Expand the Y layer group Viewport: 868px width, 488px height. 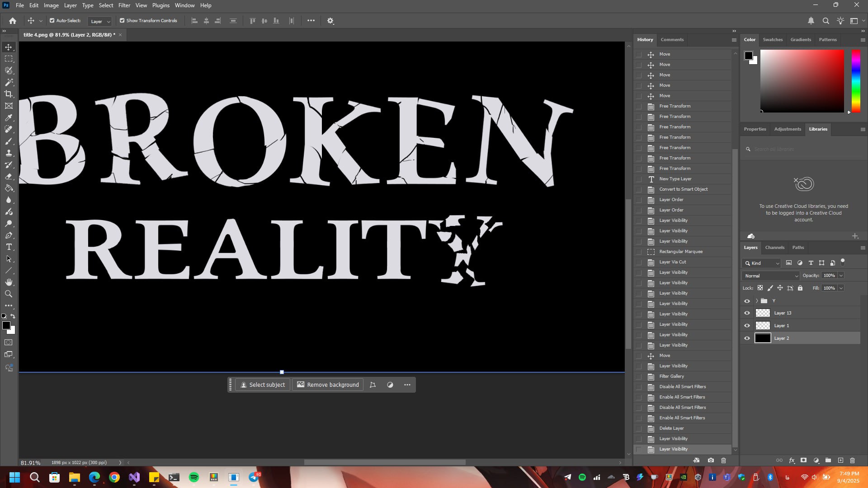point(757,301)
